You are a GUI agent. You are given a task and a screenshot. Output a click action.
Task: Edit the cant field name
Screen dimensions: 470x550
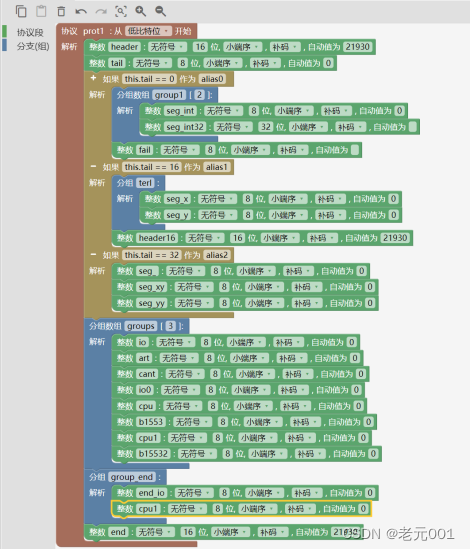[147, 374]
